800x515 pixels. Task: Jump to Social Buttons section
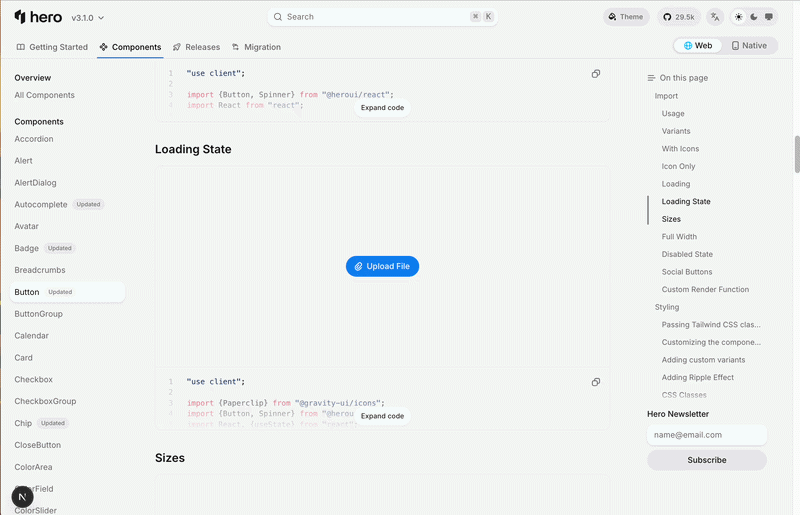tap(687, 272)
